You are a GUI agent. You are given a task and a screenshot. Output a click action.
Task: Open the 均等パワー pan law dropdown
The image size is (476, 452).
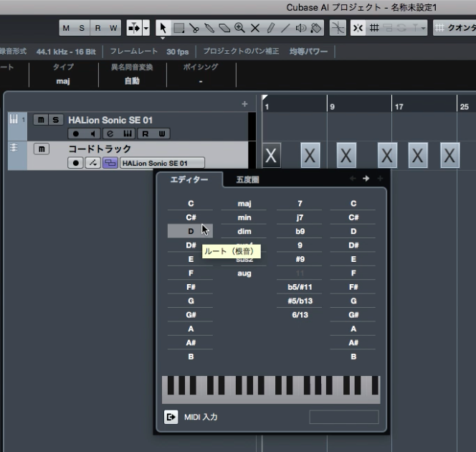(308, 52)
